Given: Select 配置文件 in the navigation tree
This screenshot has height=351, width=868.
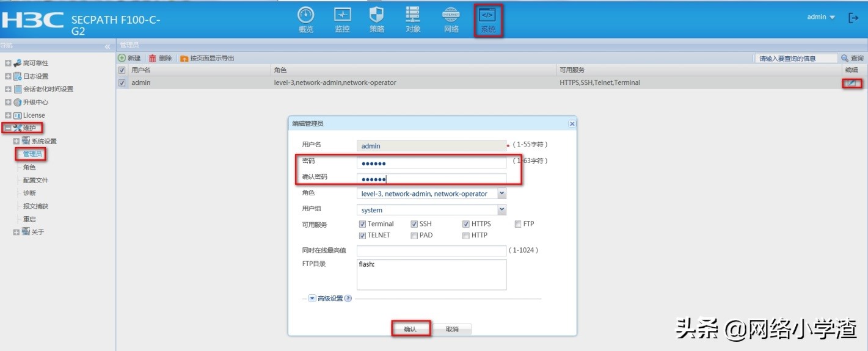Looking at the screenshot, I should [x=35, y=180].
